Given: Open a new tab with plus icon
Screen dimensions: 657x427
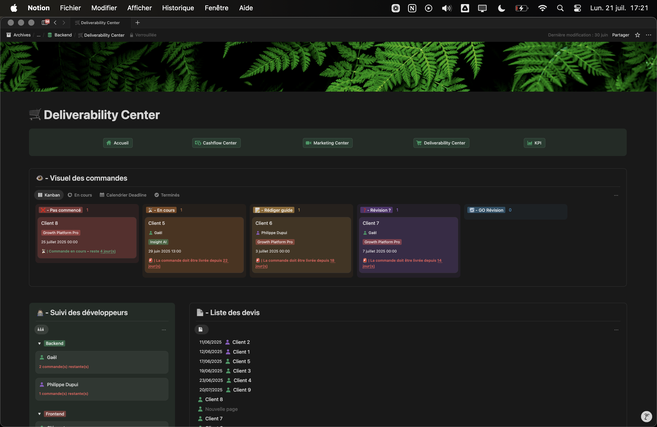Looking at the screenshot, I should [137, 22].
